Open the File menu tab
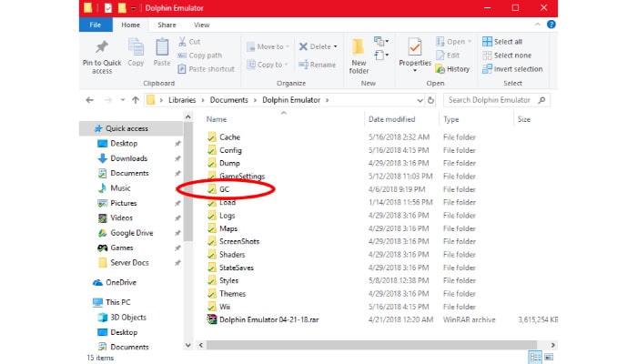 (96, 25)
